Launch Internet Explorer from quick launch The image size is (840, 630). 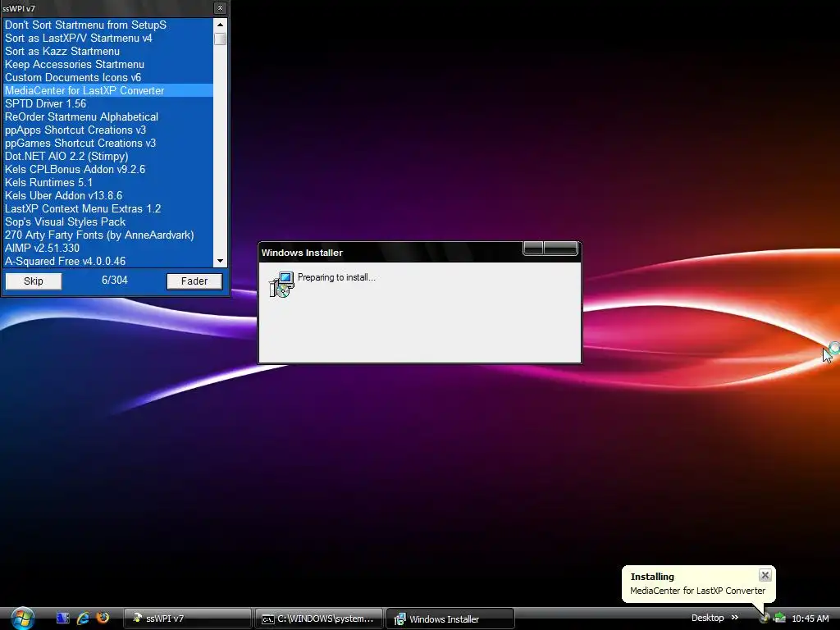pyautogui.click(x=83, y=619)
